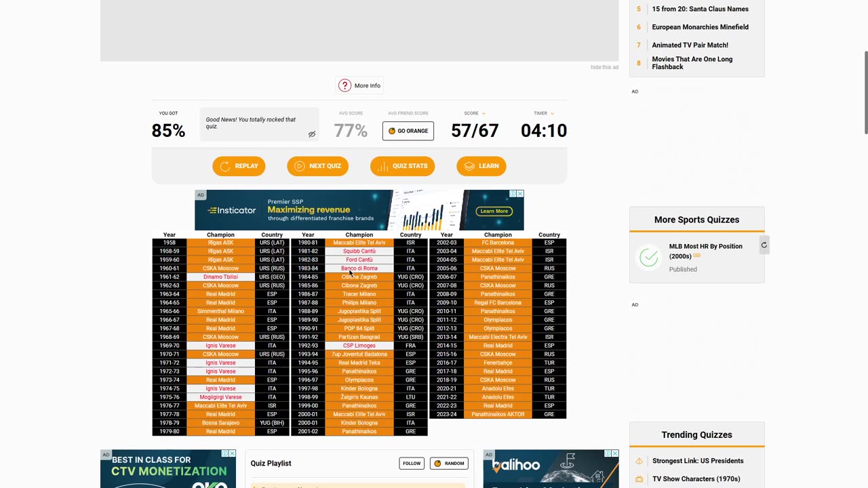Hide the result message via crossed-eye icon
The height and width of the screenshot is (488, 868).
pyautogui.click(x=312, y=134)
